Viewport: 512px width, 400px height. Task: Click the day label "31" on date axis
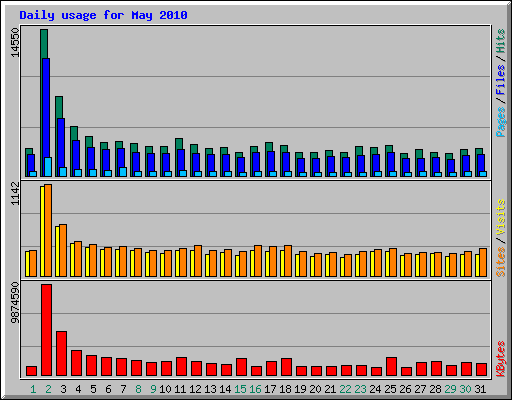(x=480, y=389)
